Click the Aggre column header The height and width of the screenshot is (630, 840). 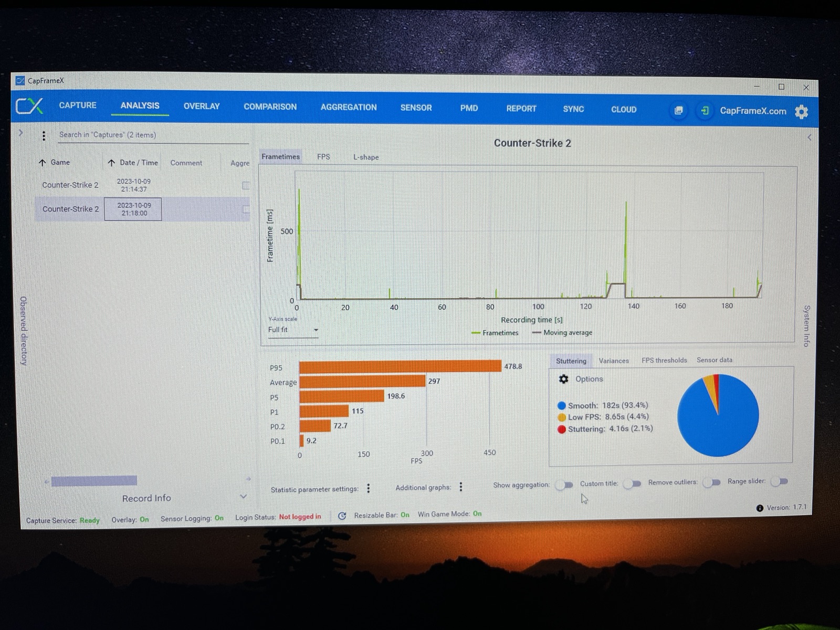point(240,163)
